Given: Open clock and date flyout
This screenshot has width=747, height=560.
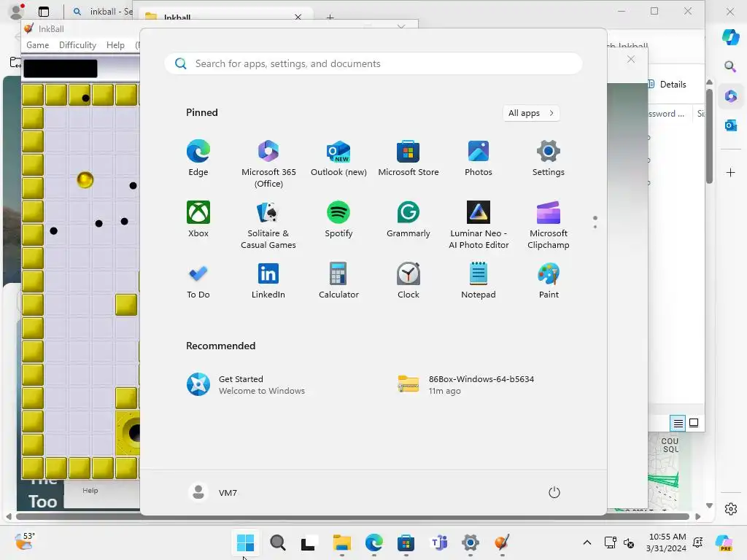Looking at the screenshot, I should (x=667, y=542).
